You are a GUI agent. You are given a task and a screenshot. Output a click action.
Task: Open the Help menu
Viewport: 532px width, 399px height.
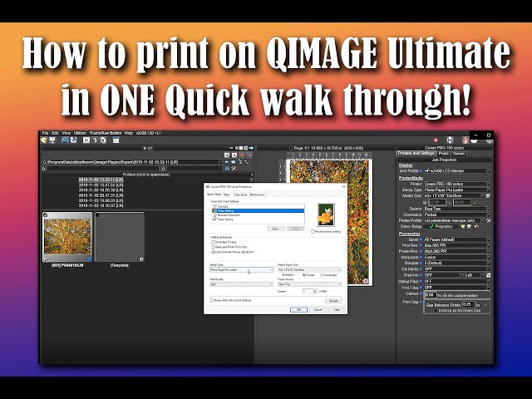pos(129,133)
